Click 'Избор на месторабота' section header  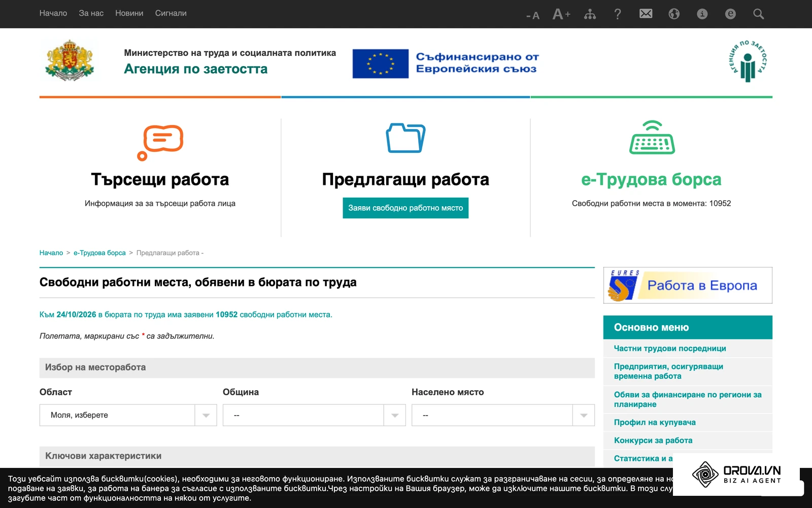(x=317, y=367)
